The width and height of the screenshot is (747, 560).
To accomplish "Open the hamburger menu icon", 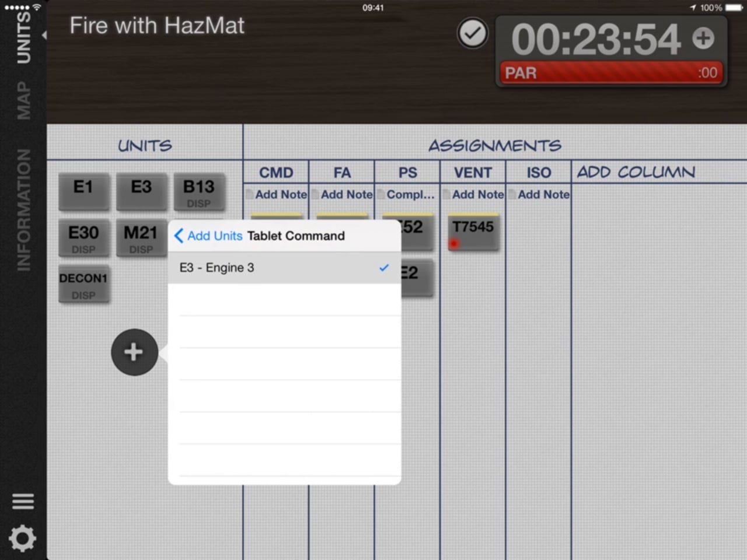I will [23, 501].
